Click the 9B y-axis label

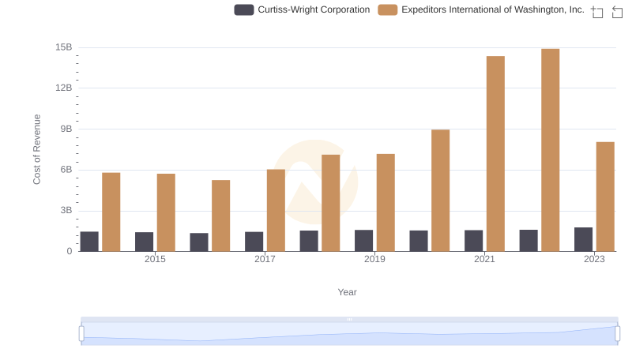point(66,129)
